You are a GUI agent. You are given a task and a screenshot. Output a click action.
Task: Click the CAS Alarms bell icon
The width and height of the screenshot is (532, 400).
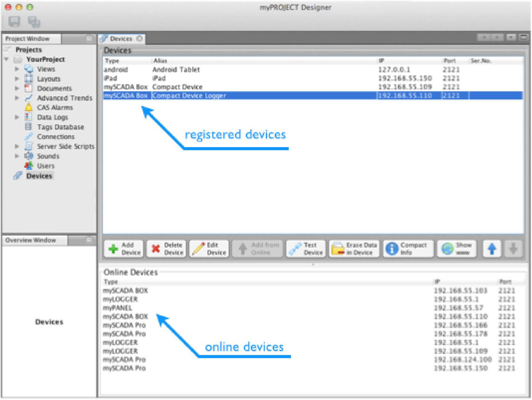[29, 108]
